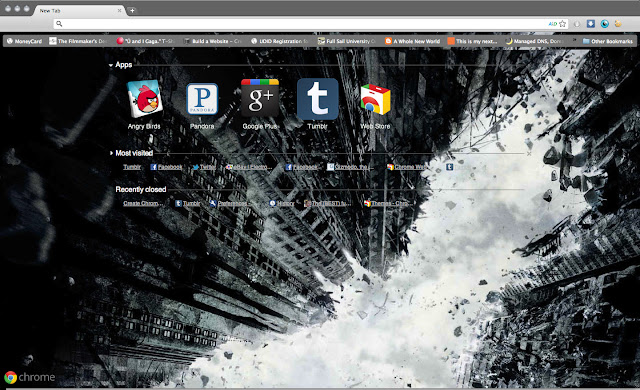640x390 pixels.
Task: Open the Full Sail University bookmark
Action: point(347,41)
